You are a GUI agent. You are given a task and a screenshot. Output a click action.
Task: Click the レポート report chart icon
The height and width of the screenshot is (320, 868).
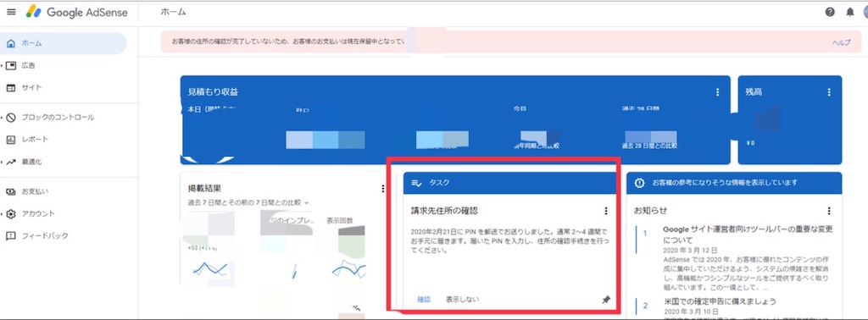tap(11, 140)
